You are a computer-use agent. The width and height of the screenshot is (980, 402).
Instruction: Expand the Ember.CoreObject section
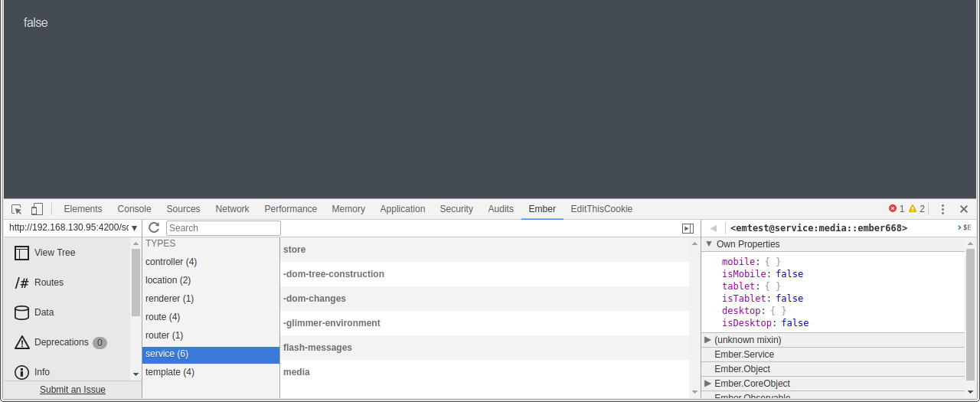click(707, 384)
